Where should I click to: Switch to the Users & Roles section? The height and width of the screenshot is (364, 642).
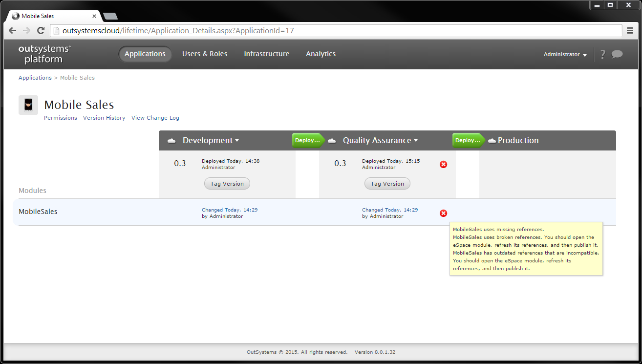205,54
